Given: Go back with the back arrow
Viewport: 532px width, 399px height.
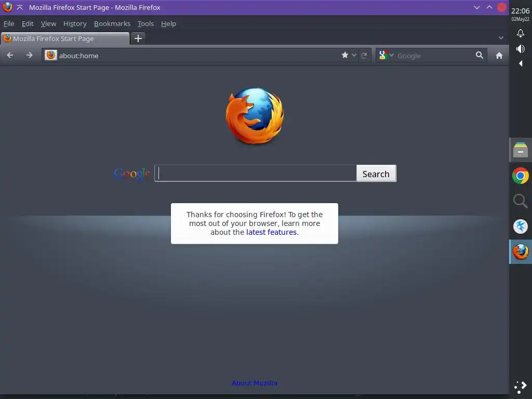Looking at the screenshot, I should tap(10, 55).
